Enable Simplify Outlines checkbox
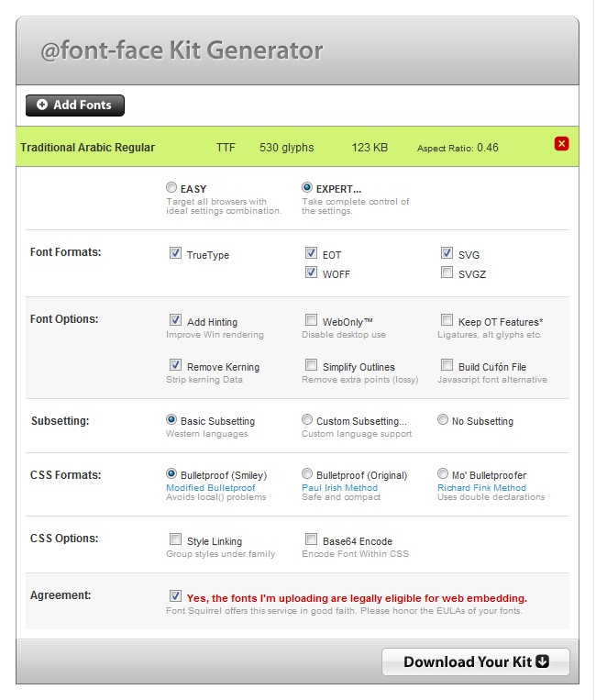Screen dimensions: 596x700 pos(312,366)
